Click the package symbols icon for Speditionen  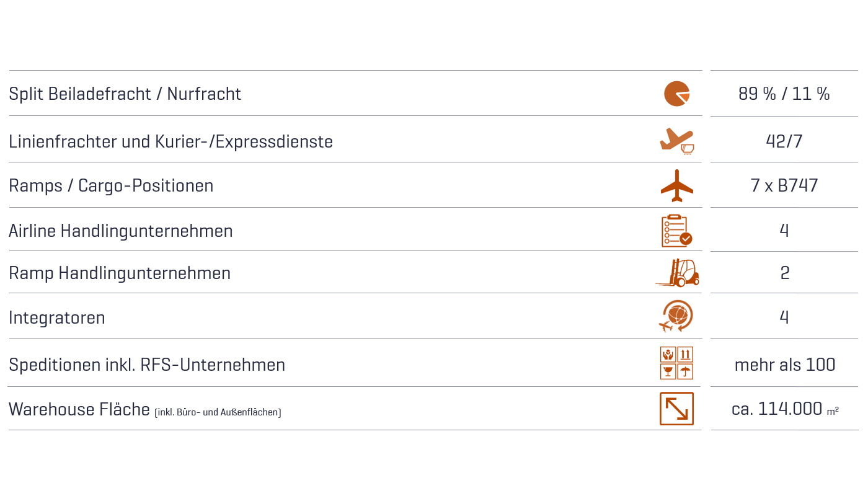pyautogui.click(x=676, y=363)
